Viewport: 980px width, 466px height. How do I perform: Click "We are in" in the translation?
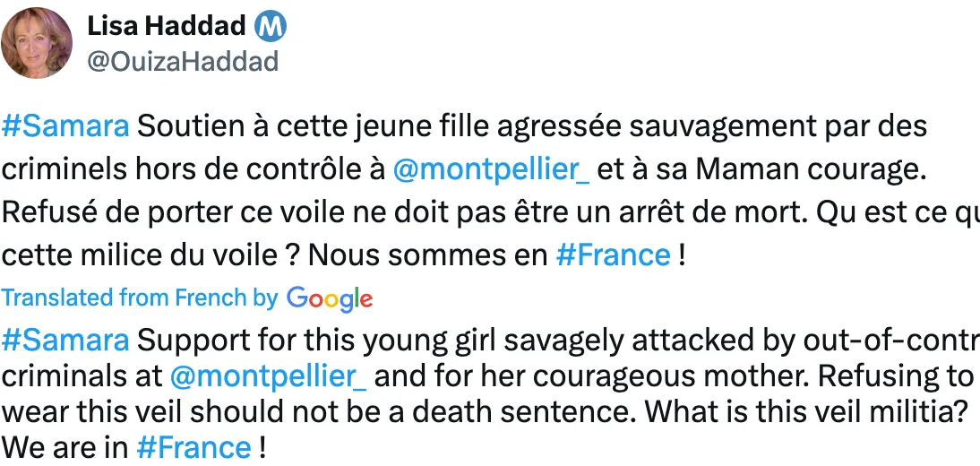64,446
